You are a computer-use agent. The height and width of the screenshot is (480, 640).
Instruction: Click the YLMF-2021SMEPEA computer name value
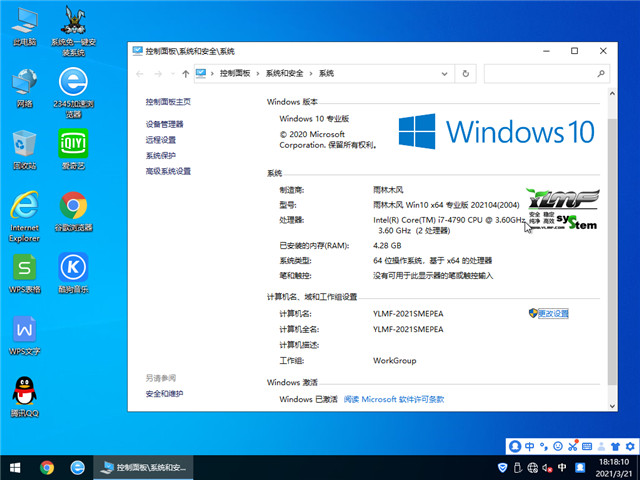[408, 314]
